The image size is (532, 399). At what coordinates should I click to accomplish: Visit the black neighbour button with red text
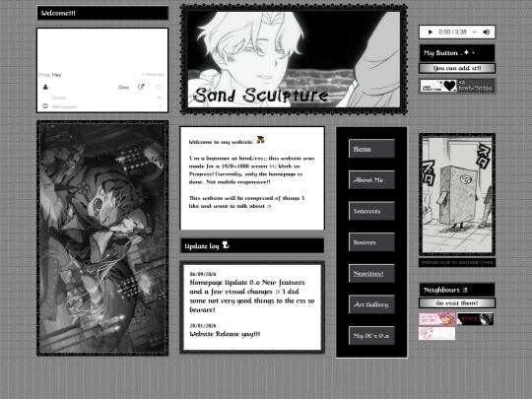pos(475,319)
